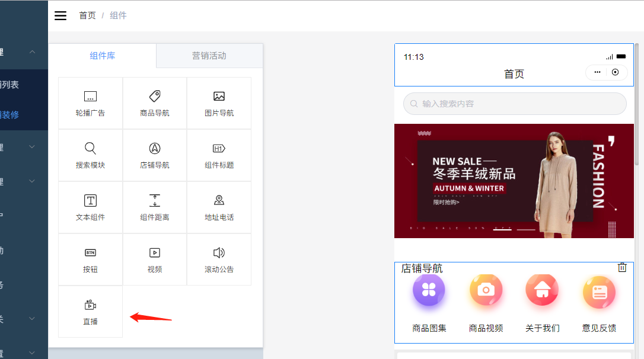Add the 地址电话 address phone component
The height and width of the screenshot is (359, 644).
click(x=219, y=207)
